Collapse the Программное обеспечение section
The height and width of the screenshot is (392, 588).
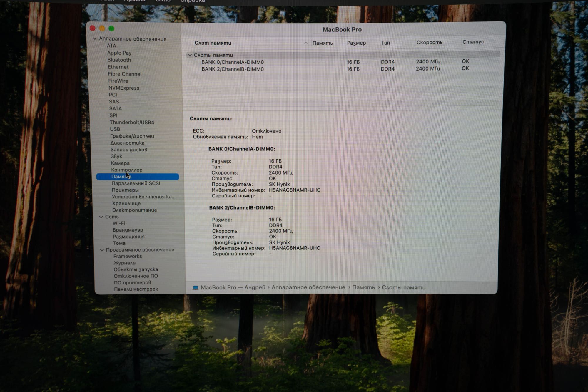click(x=102, y=250)
